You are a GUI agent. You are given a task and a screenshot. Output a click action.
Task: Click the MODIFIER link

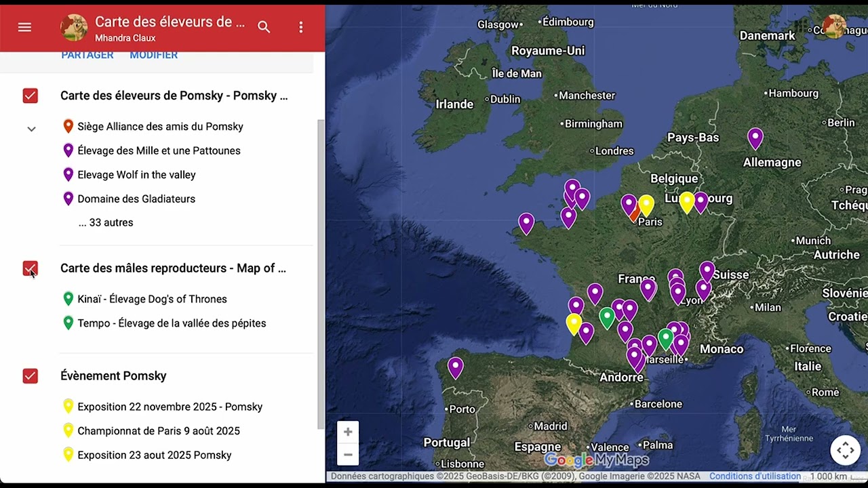tap(153, 54)
